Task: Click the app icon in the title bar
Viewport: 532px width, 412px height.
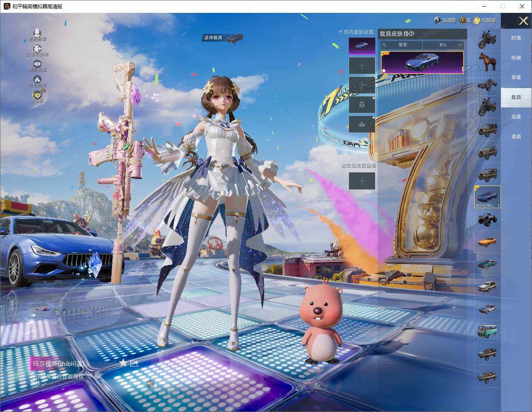Action: pos(7,6)
